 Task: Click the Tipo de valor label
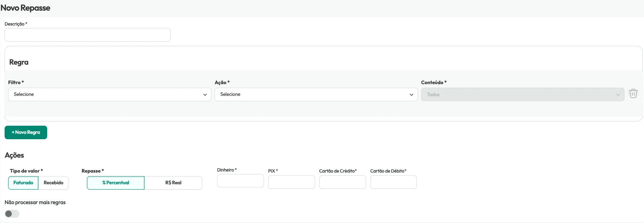26,171
